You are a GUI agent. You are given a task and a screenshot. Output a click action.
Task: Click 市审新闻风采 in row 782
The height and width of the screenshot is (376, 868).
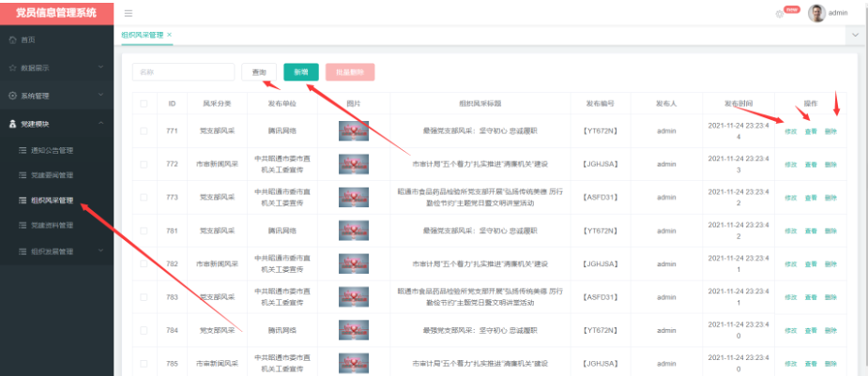tap(217, 263)
